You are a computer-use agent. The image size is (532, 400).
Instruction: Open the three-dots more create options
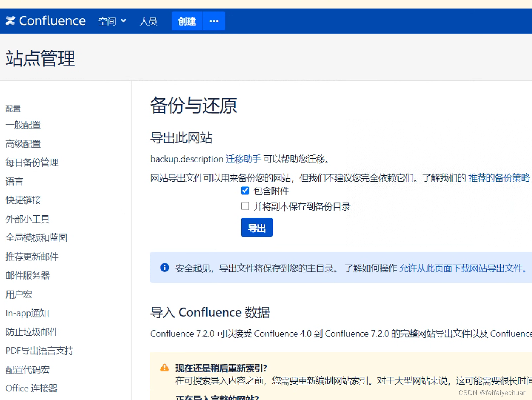214,21
